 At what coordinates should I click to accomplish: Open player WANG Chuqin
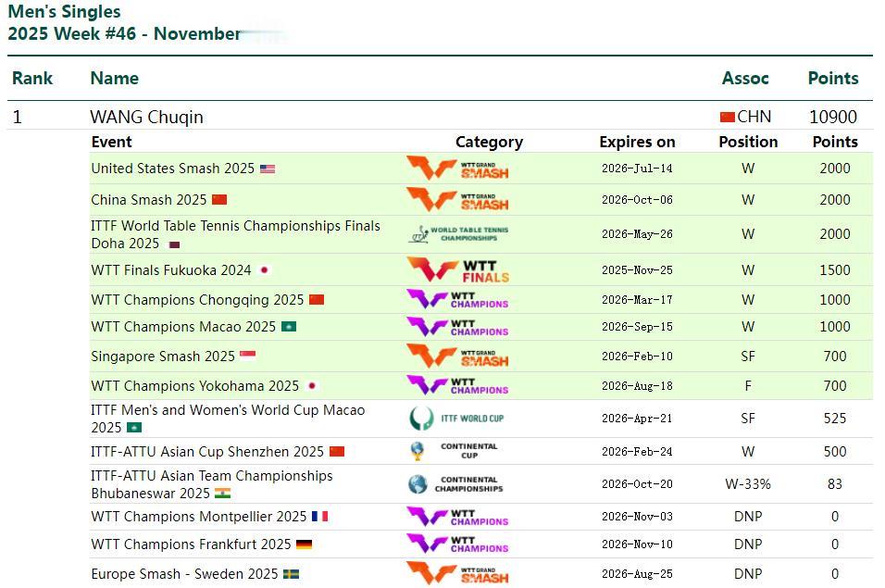click(x=147, y=117)
